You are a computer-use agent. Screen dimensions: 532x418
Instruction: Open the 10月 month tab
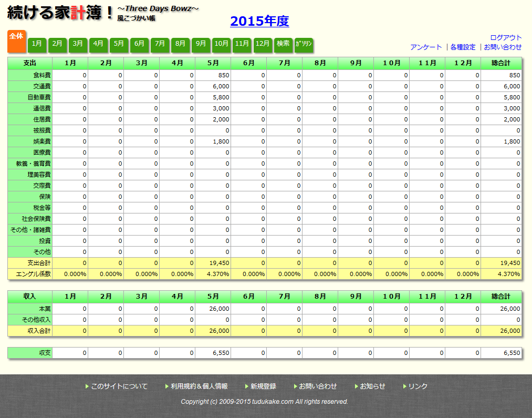pos(221,44)
